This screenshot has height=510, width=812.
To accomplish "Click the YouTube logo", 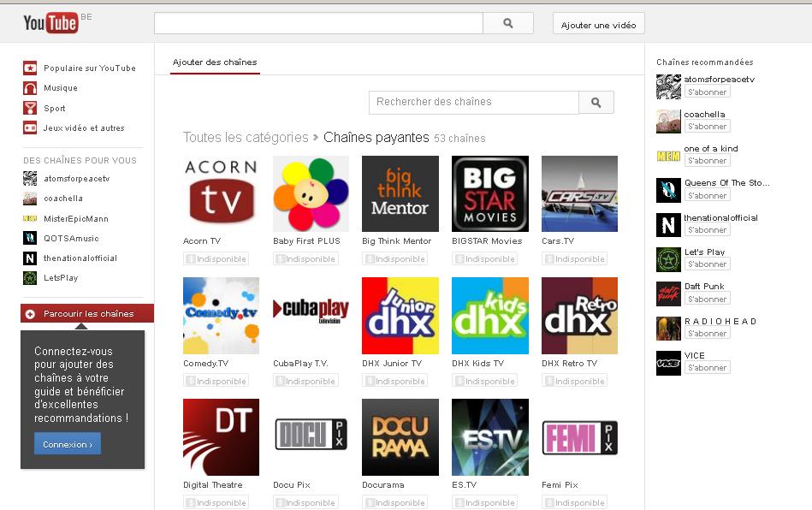I will coord(50,23).
